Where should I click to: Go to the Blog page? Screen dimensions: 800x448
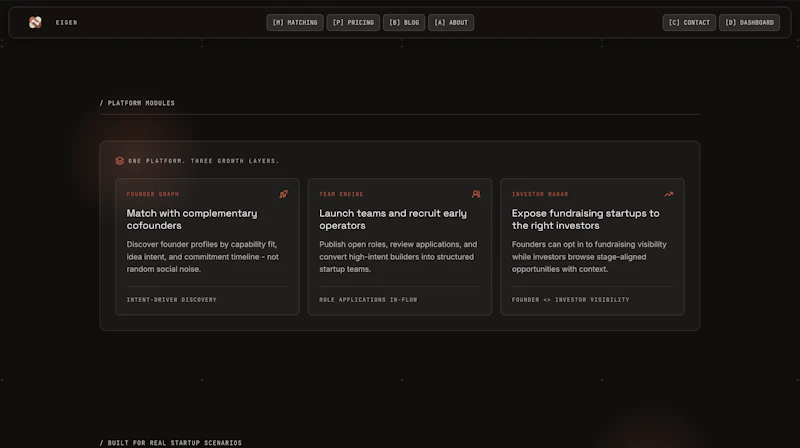404,22
